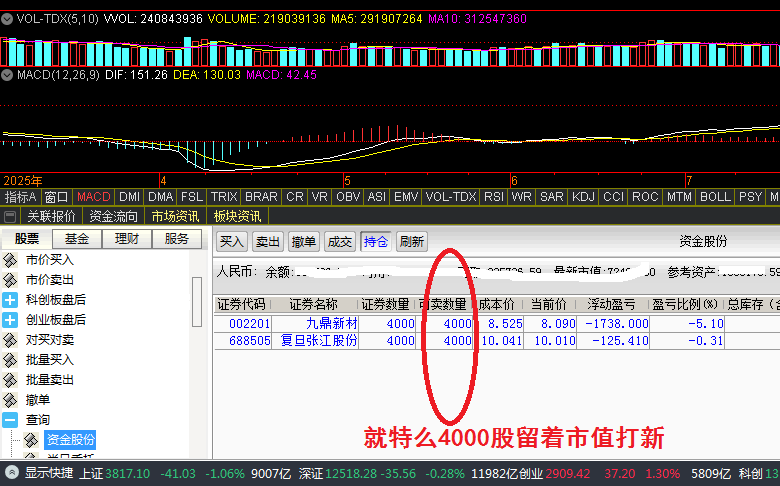Switch to the 基金 trading tab
The height and width of the screenshot is (486, 780).
77,239
